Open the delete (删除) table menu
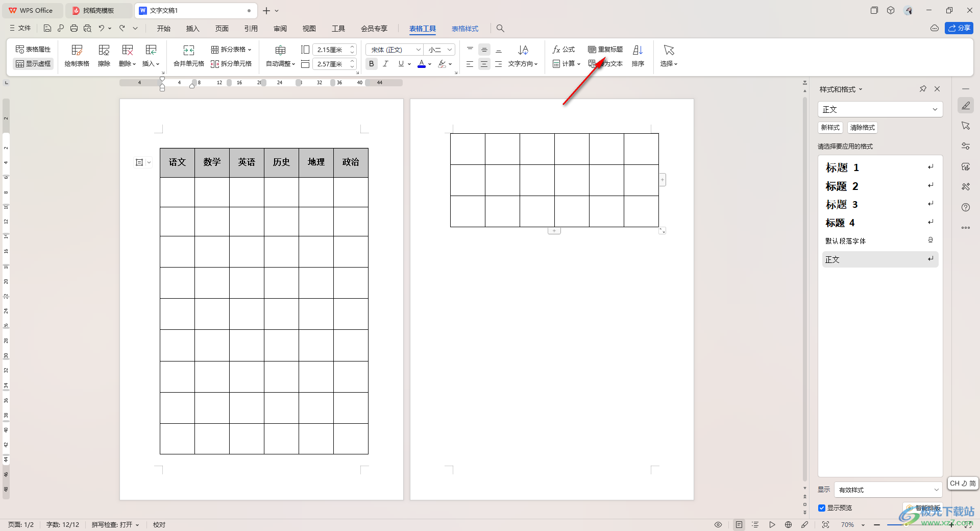This screenshot has height=531, width=980. [x=127, y=56]
